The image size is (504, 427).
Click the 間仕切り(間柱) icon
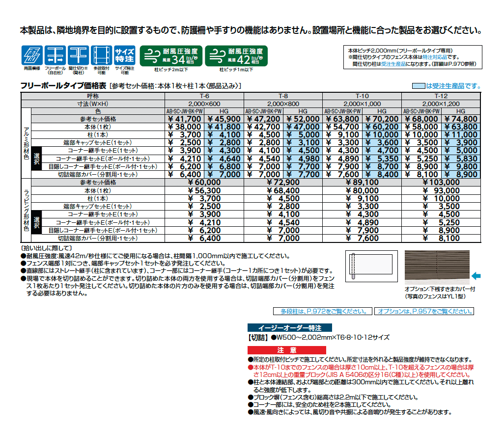[x=79, y=55]
